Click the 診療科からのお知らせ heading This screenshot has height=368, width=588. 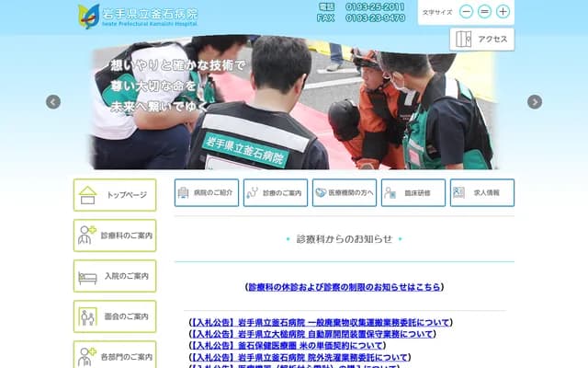pyautogui.click(x=345, y=239)
